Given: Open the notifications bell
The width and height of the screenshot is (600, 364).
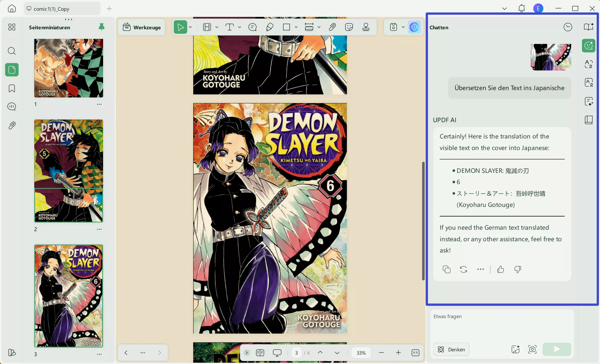Looking at the screenshot, I should (x=522, y=8).
